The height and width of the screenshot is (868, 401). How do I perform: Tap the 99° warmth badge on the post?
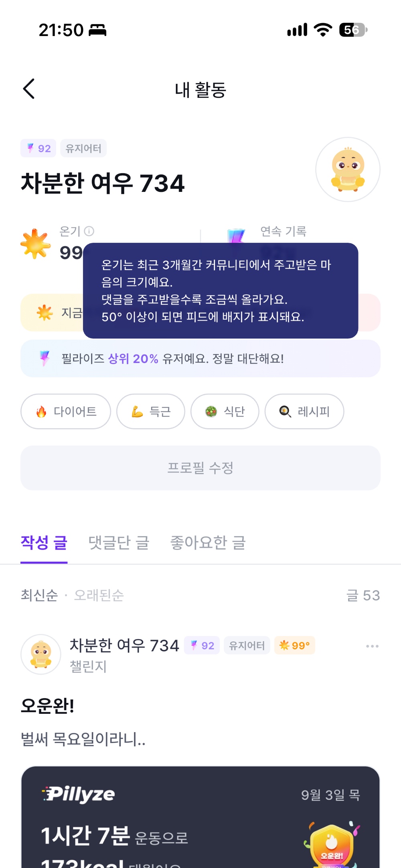click(x=295, y=645)
